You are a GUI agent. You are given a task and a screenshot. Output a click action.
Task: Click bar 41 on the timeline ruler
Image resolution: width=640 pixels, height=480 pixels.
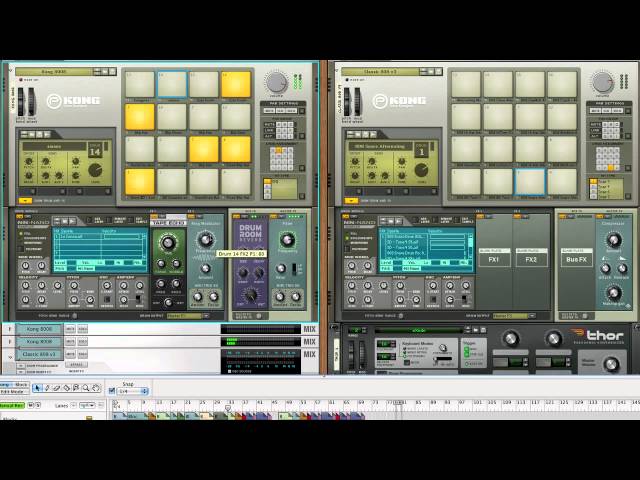point(260,402)
